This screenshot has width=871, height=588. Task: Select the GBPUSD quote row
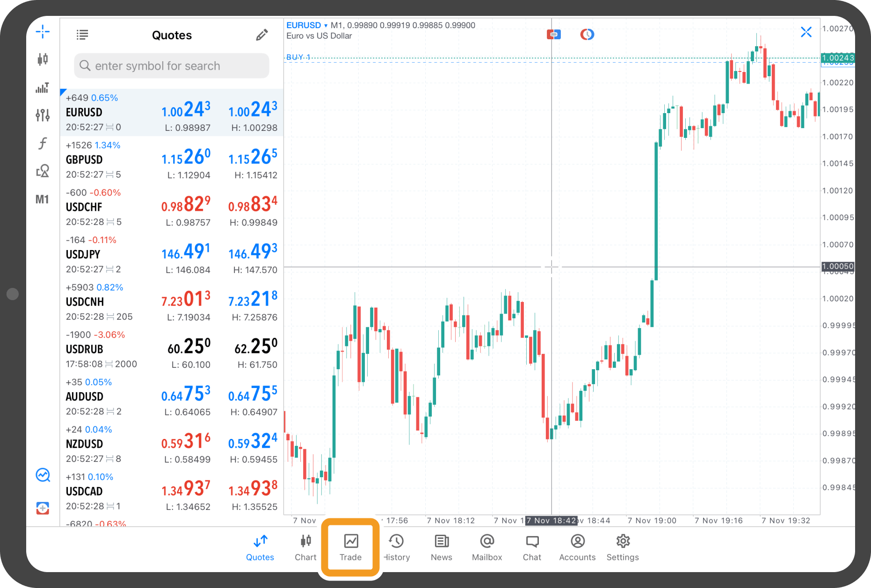click(172, 160)
